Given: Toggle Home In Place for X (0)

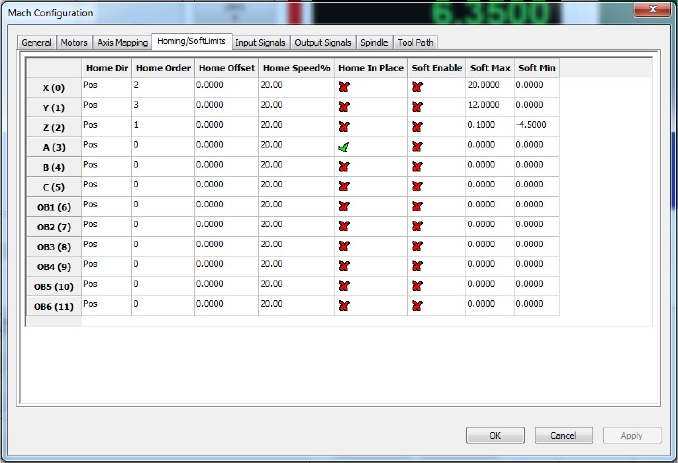Looking at the screenshot, I should pyautogui.click(x=344, y=87).
